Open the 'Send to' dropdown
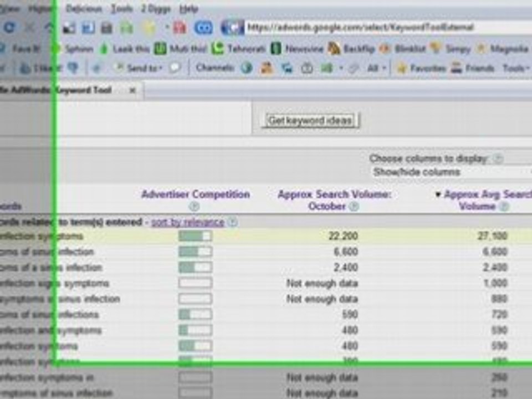 coord(139,68)
